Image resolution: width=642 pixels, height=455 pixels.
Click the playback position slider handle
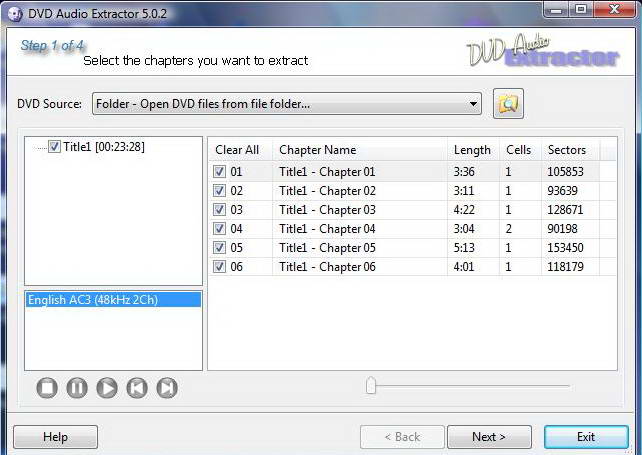pos(371,385)
